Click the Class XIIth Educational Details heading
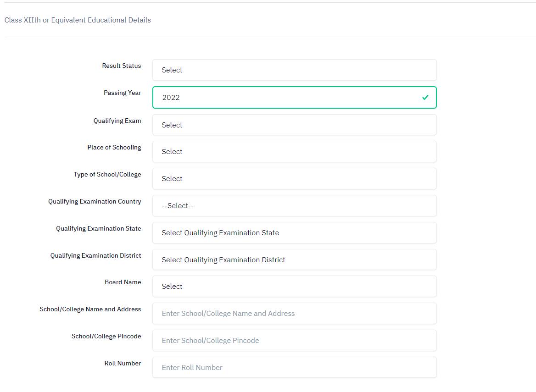This screenshot has width=536, height=392. point(77,20)
